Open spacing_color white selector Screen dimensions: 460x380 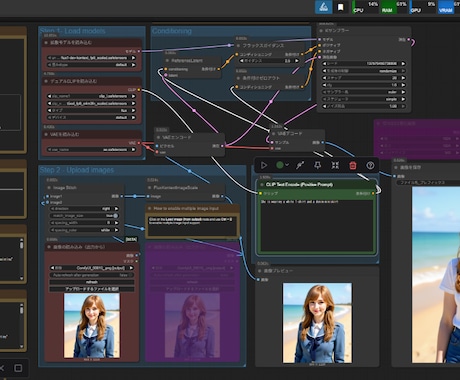click(84, 230)
